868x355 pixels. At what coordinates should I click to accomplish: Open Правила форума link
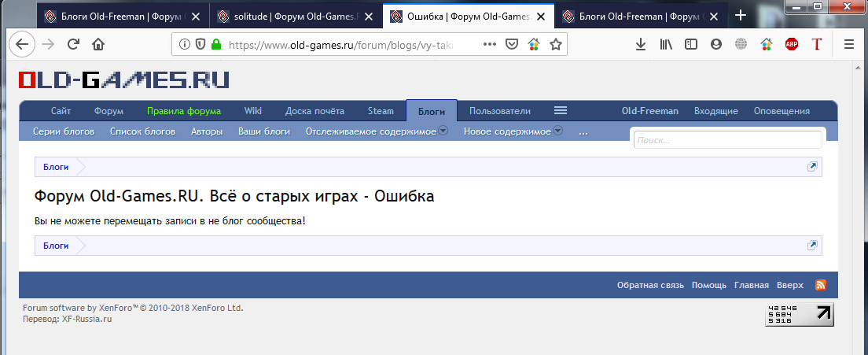(184, 111)
